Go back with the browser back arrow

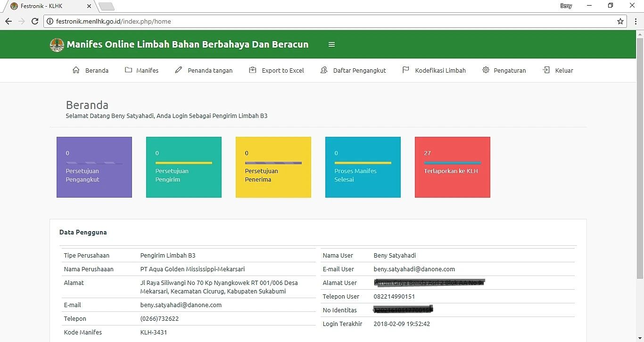coord(8,21)
